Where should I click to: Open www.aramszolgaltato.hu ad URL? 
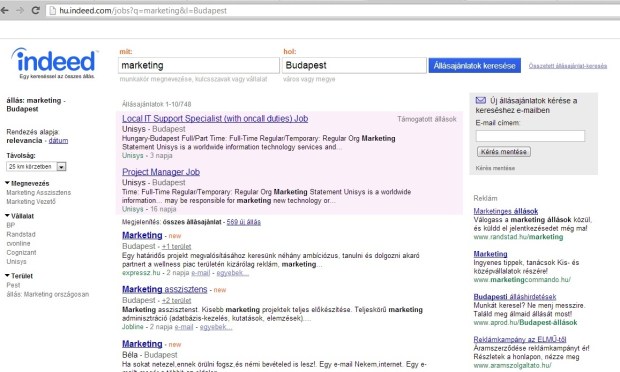[512, 366]
